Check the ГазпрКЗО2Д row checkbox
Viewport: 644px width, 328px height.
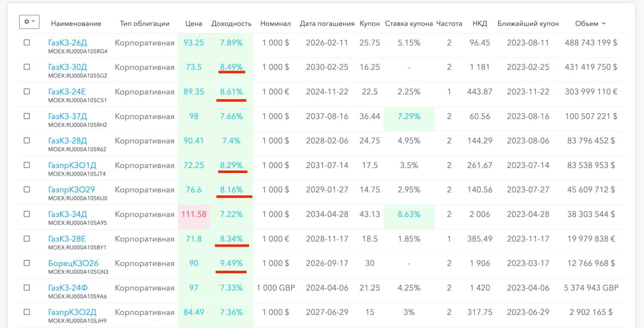(27, 312)
